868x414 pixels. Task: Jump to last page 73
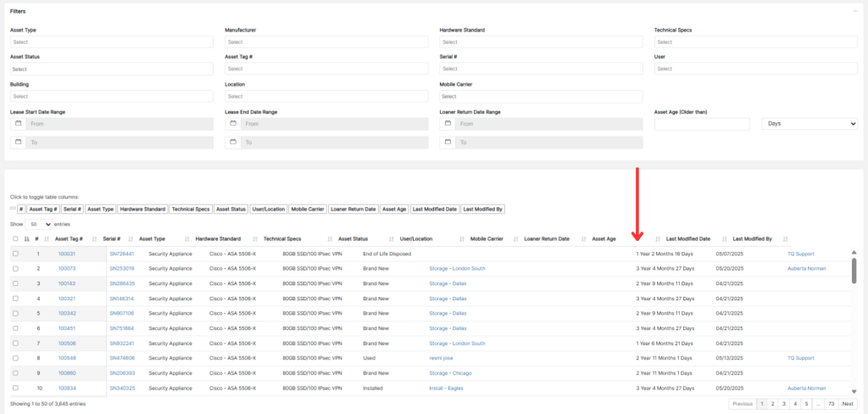click(831, 404)
